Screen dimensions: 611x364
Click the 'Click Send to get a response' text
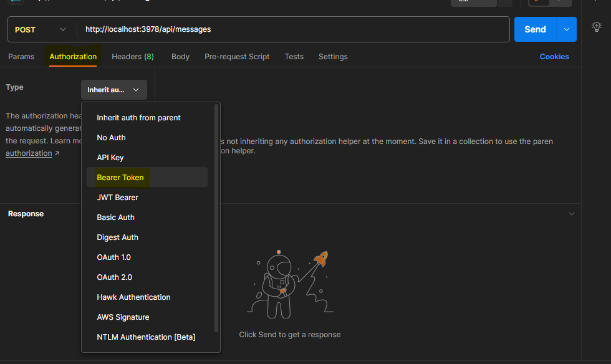pyautogui.click(x=289, y=334)
